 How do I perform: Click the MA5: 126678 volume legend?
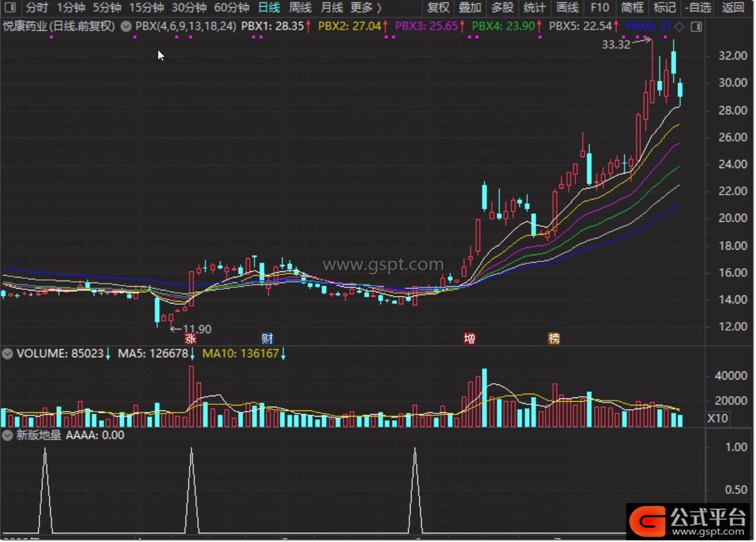(x=153, y=354)
